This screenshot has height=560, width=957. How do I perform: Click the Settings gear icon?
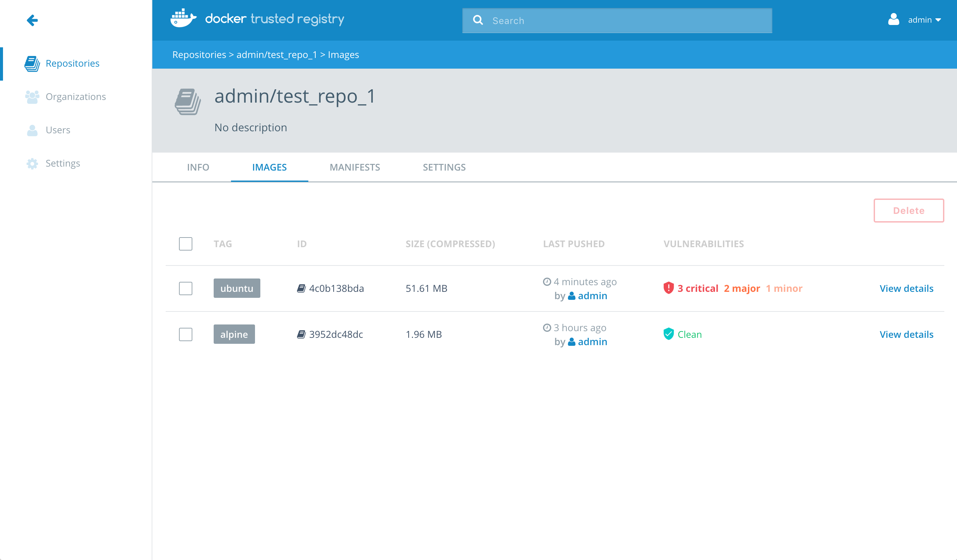[x=32, y=164]
